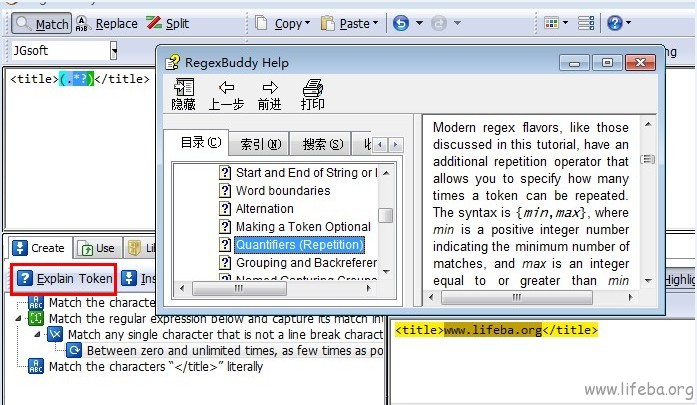Viewport: 697px width, 405px height.
Task: Click the Print (打印) icon in Help
Action: tap(312, 94)
